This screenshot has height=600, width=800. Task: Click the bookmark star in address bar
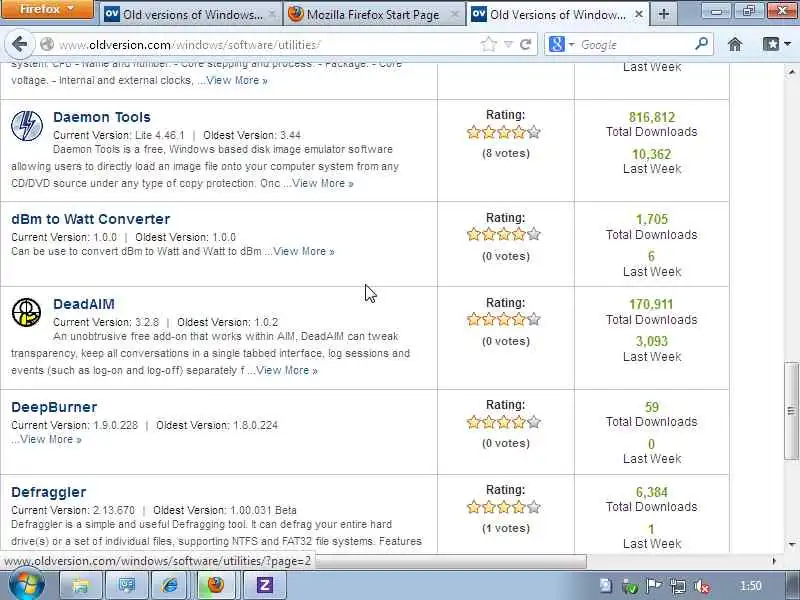click(x=488, y=45)
